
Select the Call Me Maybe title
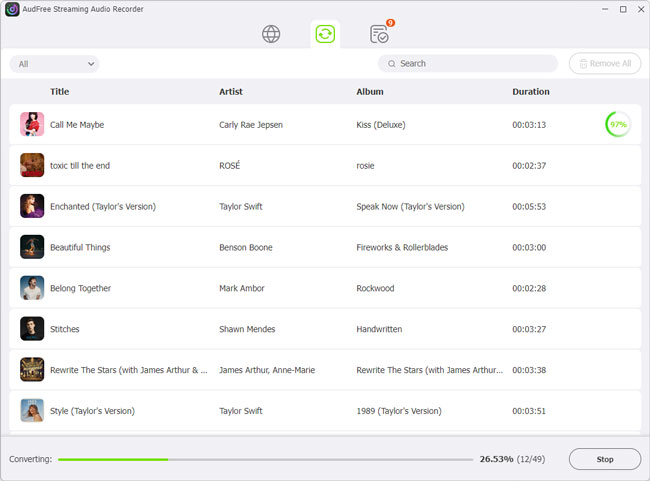point(77,125)
